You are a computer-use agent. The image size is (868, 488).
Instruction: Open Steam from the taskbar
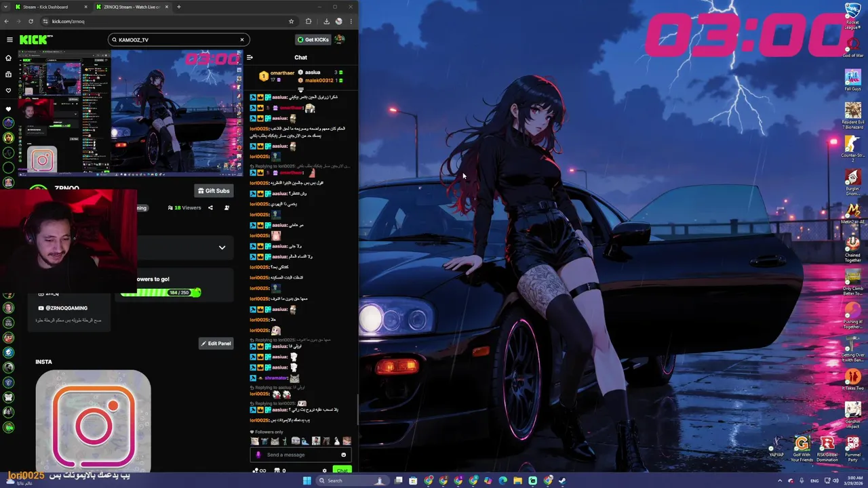pos(563,481)
